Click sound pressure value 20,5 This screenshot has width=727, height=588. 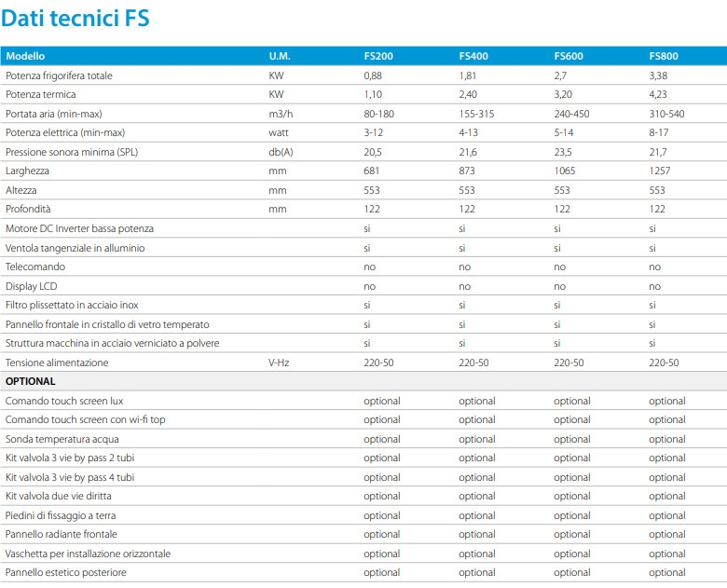point(373,152)
